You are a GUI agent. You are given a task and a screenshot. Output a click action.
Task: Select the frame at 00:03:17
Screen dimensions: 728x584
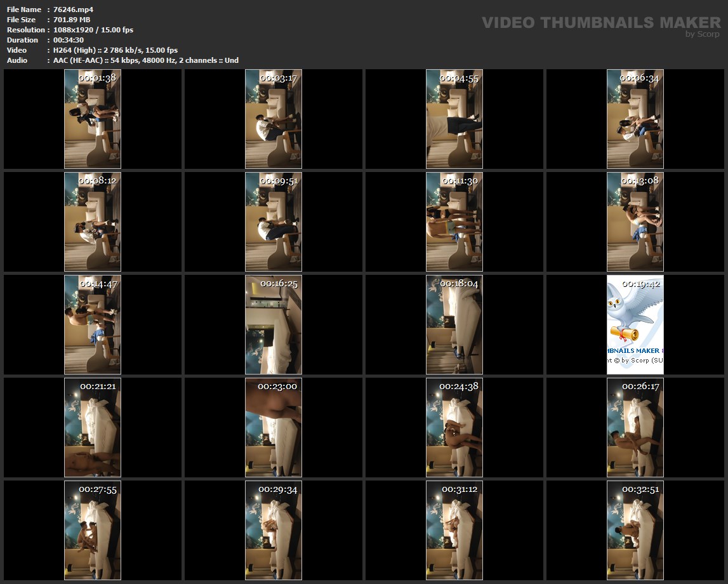pos(274,119)
